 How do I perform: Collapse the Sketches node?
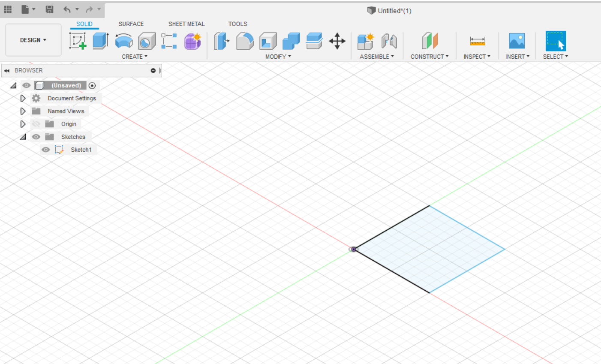(x=23, y=137)
